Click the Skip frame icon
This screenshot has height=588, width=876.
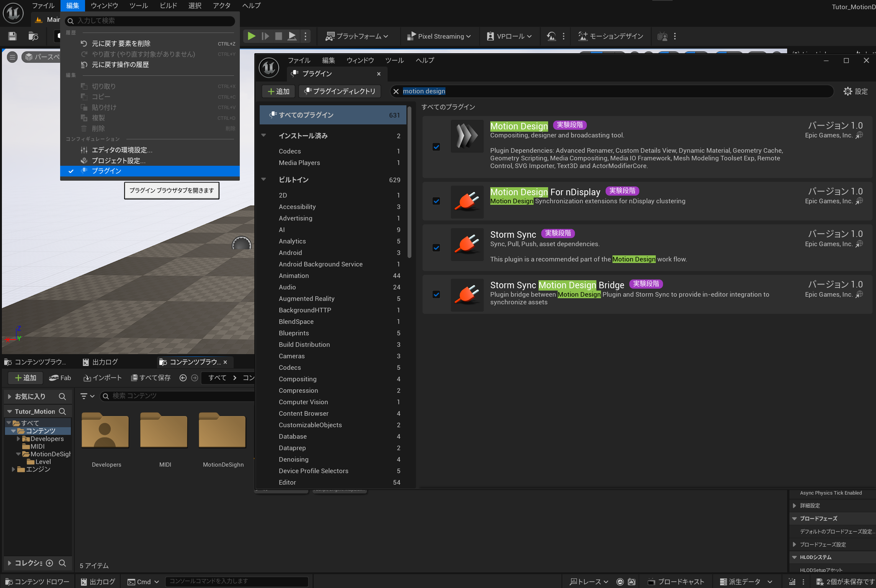tap(265, 36)
